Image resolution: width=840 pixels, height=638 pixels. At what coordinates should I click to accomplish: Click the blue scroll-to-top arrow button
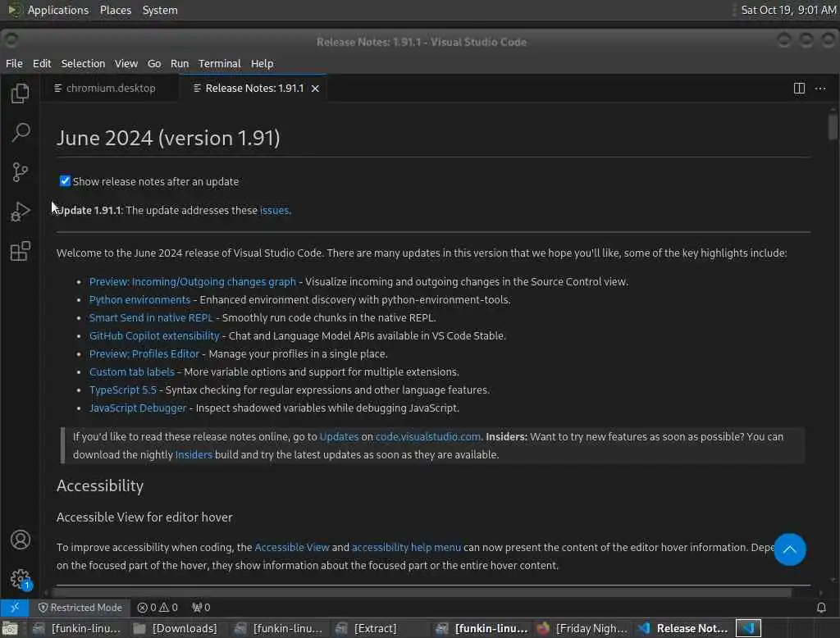(789, 549)
